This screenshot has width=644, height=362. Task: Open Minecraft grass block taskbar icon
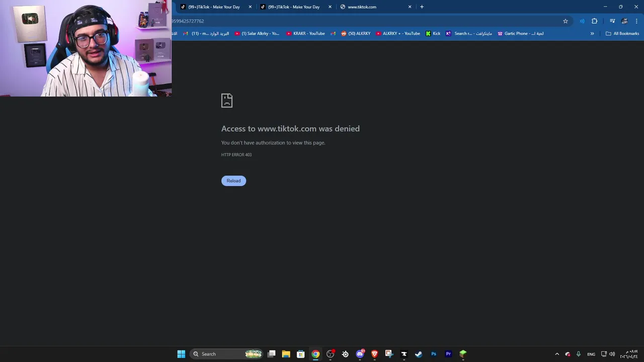click(x=463, y=354)
